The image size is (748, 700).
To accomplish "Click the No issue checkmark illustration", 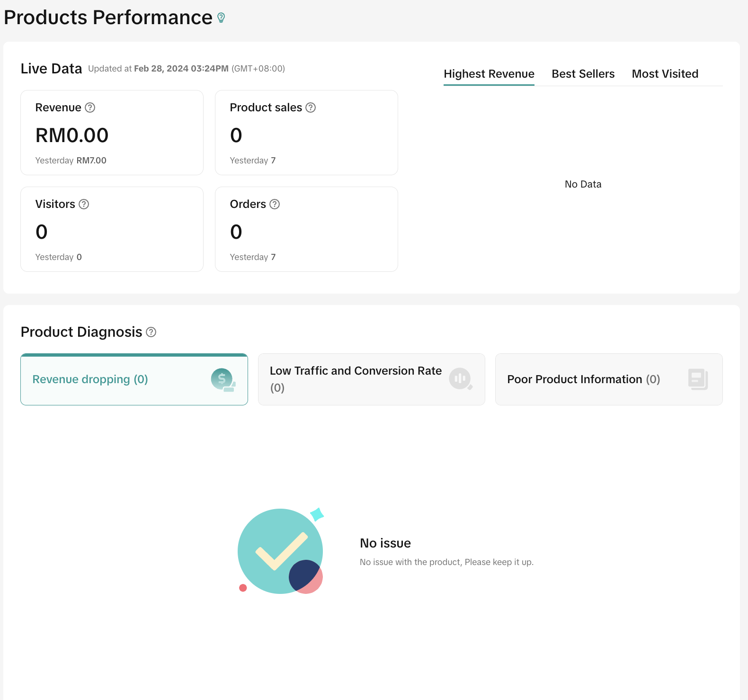I will 281,551.
